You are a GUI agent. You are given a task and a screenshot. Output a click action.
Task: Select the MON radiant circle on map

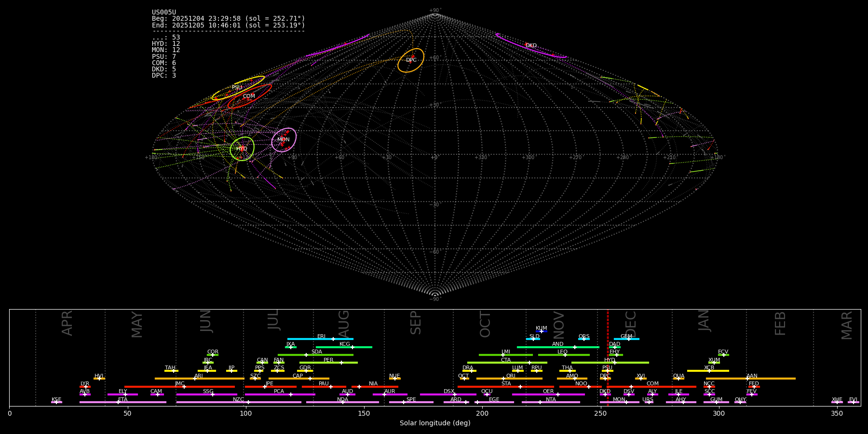point(284,140)
